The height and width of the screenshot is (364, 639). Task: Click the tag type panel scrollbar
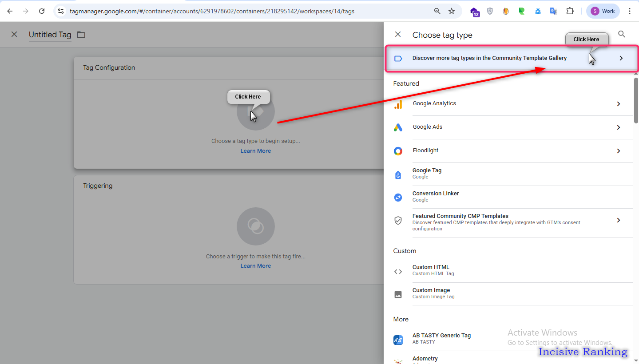[636, 100]
